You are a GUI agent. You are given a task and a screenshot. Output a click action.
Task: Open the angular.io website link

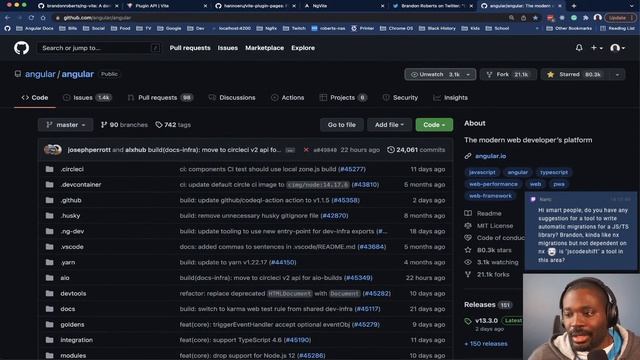(491, 156)
